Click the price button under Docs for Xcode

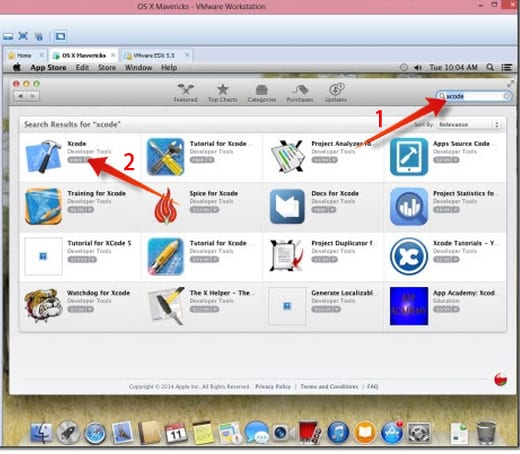(x=324, y=210)
